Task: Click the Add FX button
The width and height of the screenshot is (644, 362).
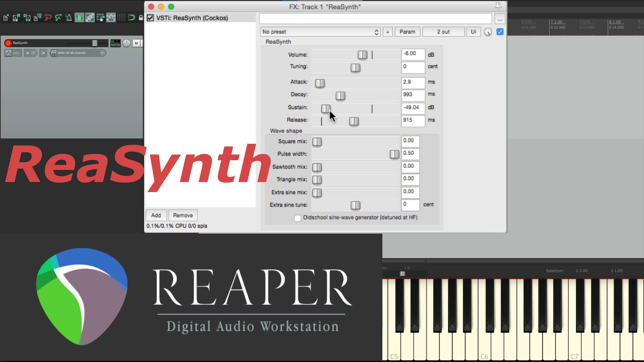Action: click(156, 215)
